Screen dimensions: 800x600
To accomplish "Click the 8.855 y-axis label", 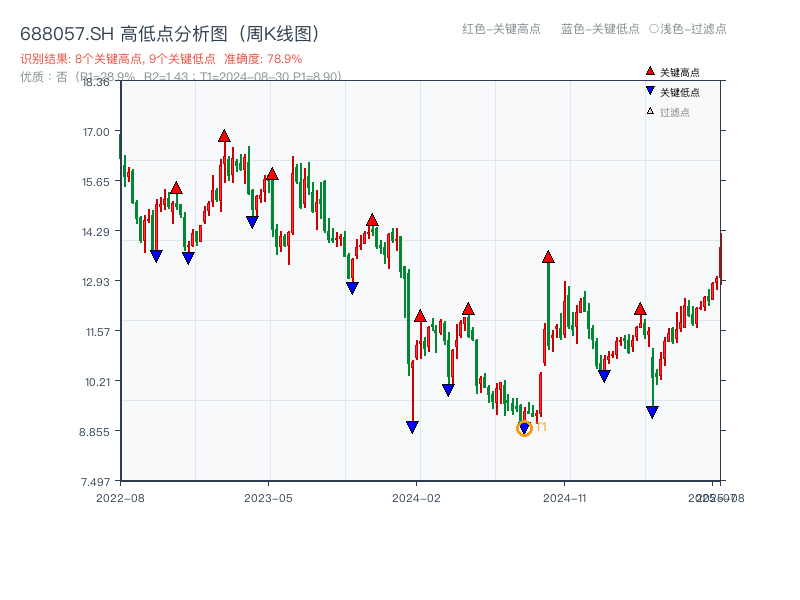I will coord(94,432).
